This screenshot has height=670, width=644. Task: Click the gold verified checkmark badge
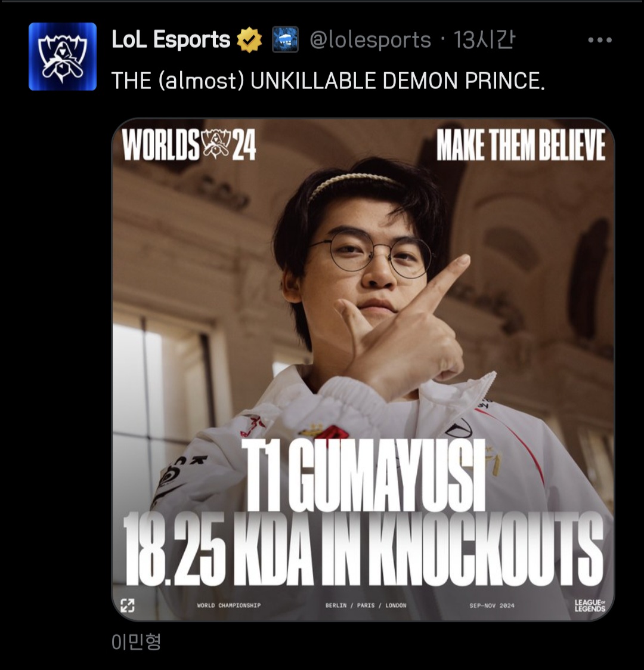[x=249, y=40]
